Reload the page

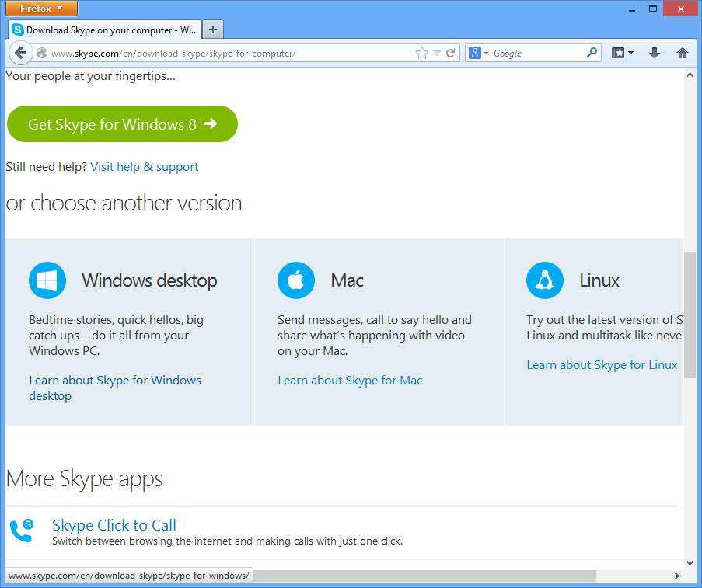point(451,54)
